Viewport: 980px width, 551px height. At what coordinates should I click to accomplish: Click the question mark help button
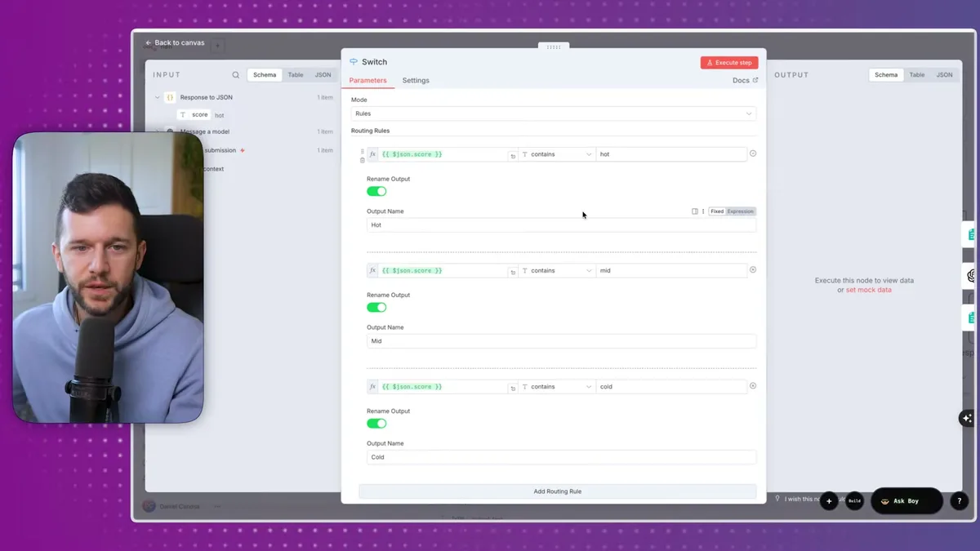(x=960, y=501)
